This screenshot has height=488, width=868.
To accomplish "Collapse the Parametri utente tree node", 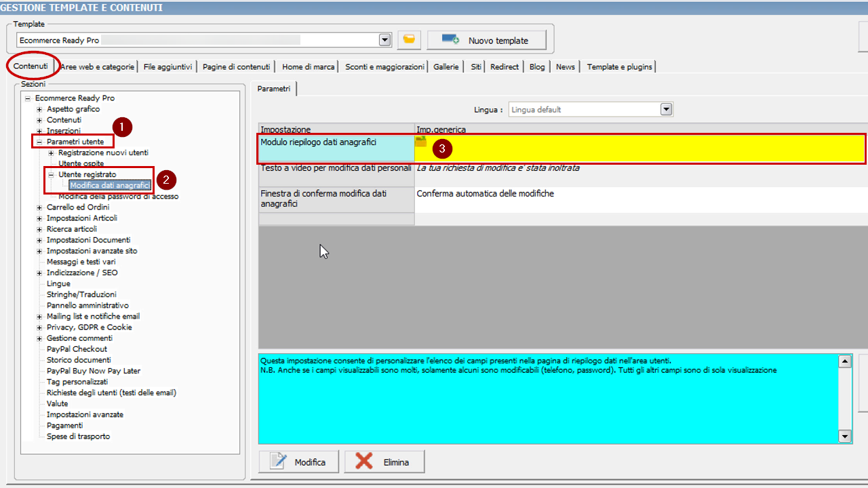I will click(x=39, y=142).
